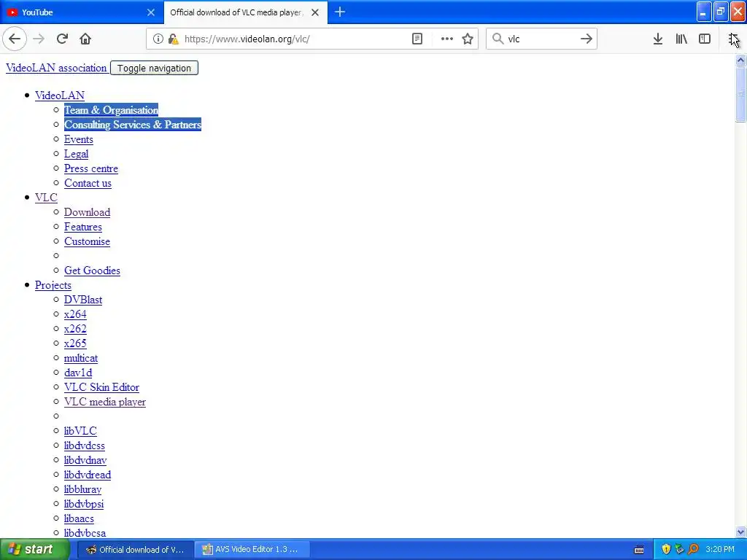Open the DVBlast link
This screenshot has width=747, height=560.
tap(83, 300)
